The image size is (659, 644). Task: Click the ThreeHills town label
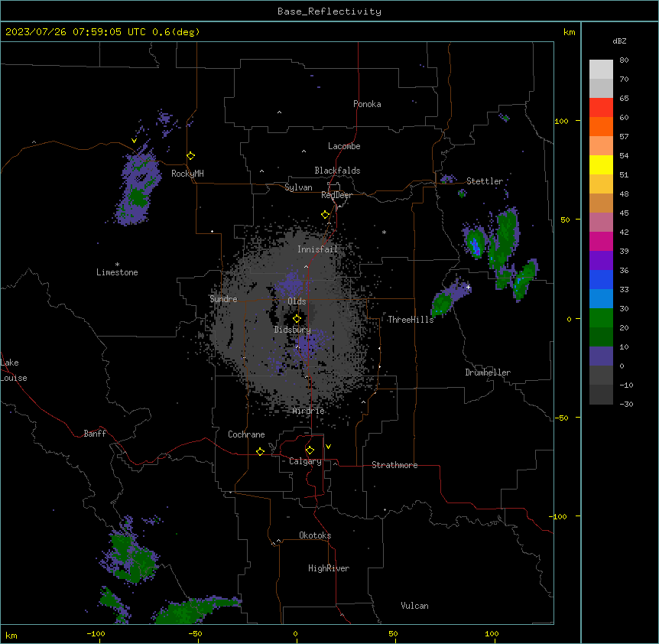tap(411, 320)
